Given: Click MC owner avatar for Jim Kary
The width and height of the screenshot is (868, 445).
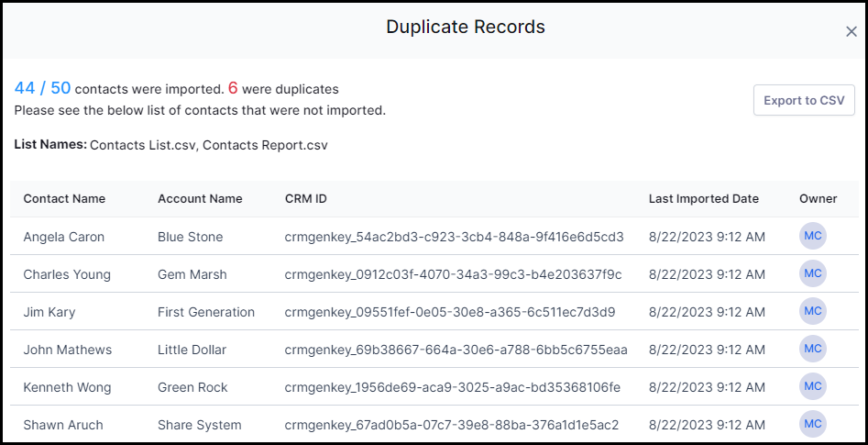Looking at the screenshot, I should 813,311.
